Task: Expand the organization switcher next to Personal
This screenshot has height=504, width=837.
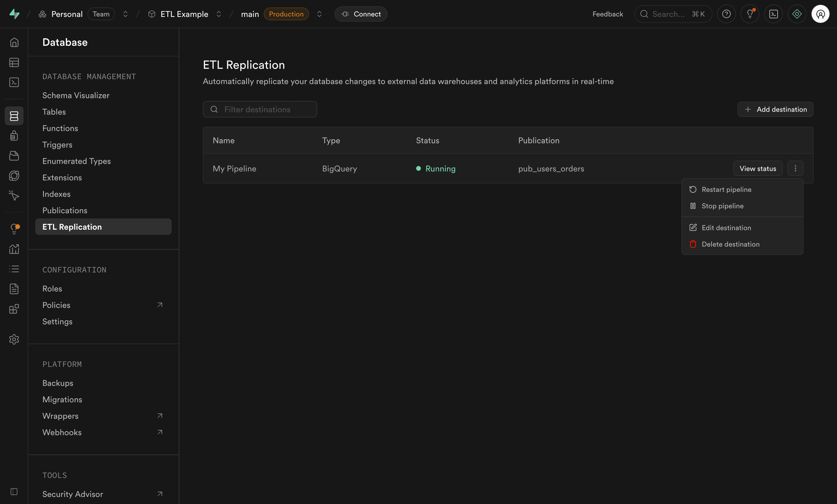Action: pyautogui.click(x=125, y=14)
